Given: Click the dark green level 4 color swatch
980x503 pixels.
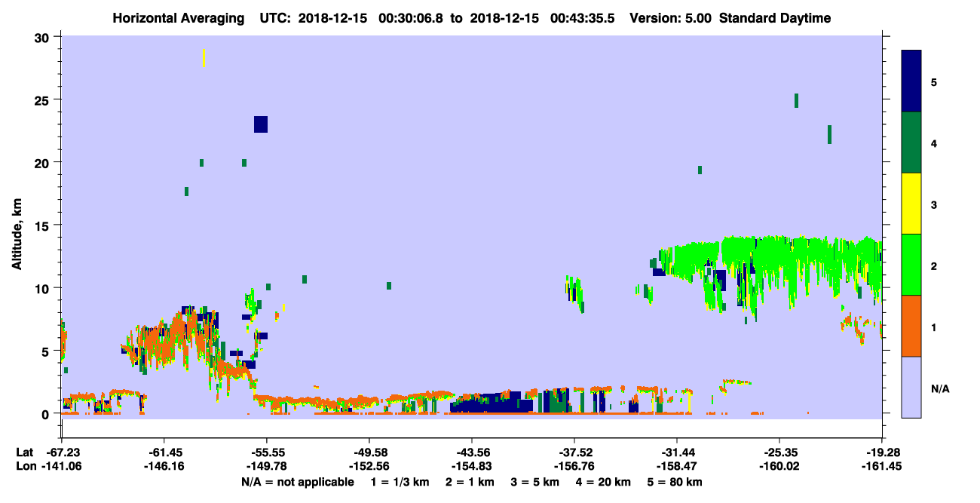Looking at the screenshot, I should [x=911, y=143].
